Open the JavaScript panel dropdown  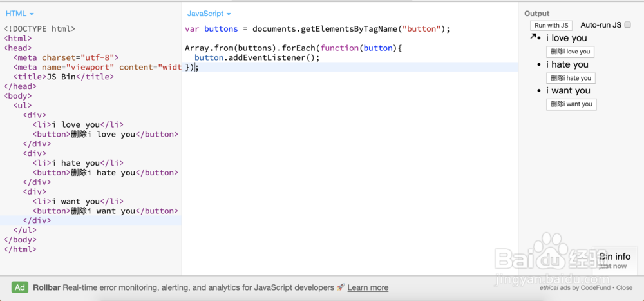[209, 14]
